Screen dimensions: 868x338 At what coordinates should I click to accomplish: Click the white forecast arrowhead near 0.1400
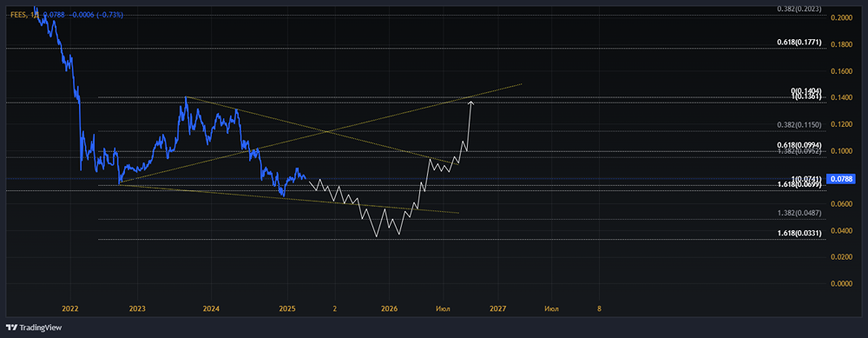[x=471, y=103]
